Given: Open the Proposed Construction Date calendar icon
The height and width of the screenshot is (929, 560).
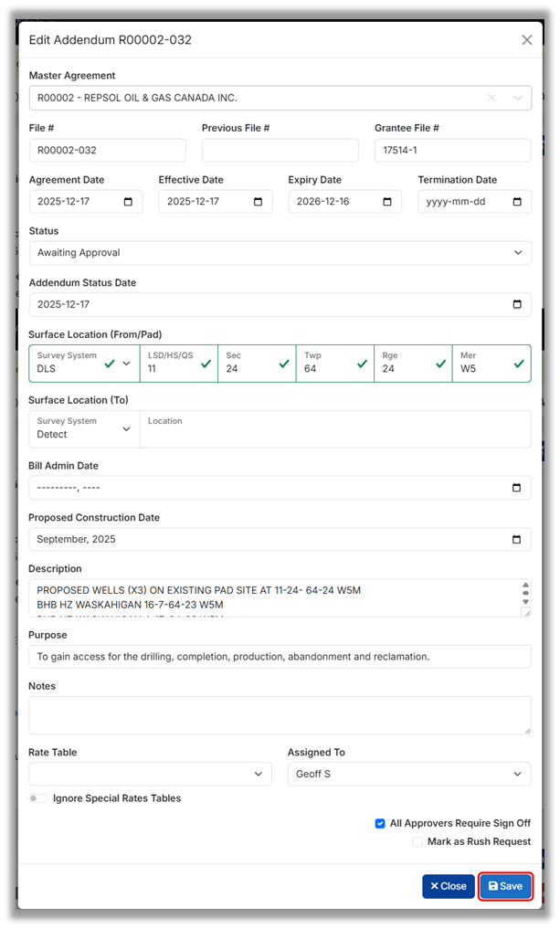Looking at the screenshot, I should (517, 539).
